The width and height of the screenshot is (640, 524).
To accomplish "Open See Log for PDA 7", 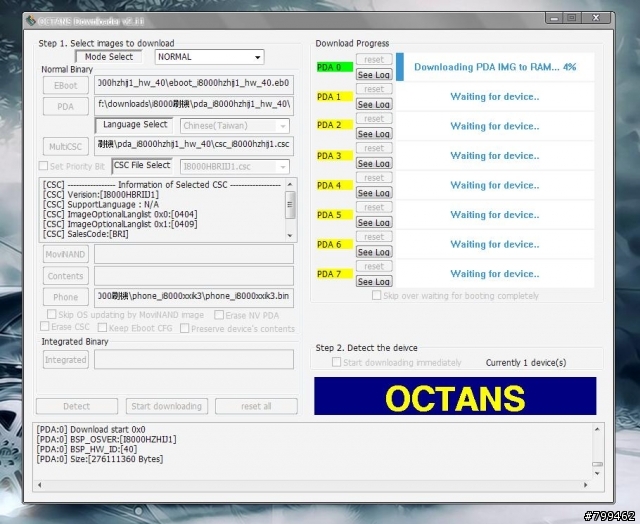I will point(374,281).
